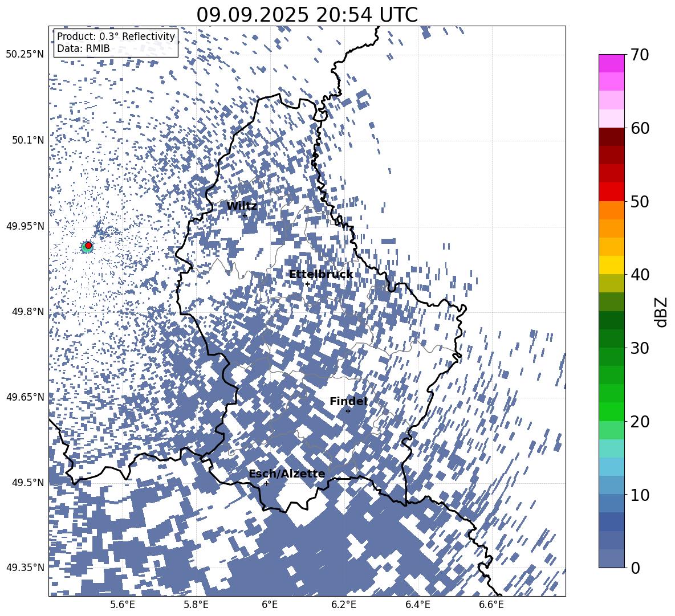The image size is (675, 616).
Task: Click the timestamp title 09.09.2025 20:54 UTC
Action: click(307, 15)
